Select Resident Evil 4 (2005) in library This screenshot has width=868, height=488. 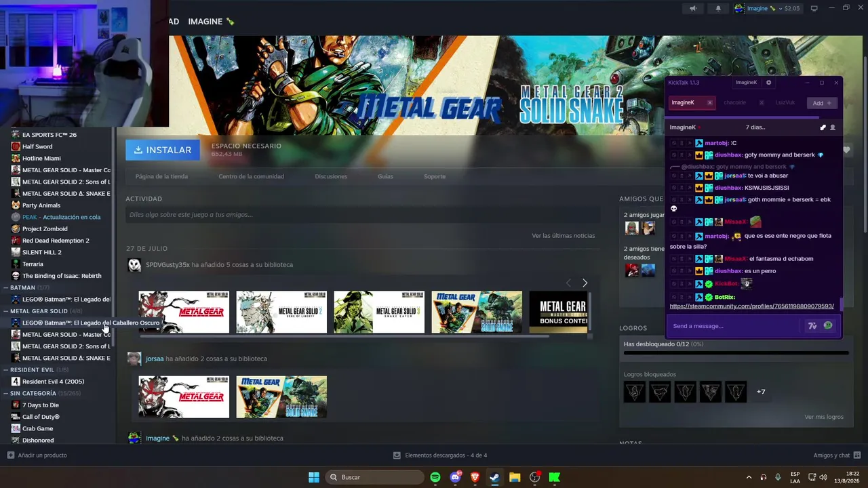pos(53,382)
